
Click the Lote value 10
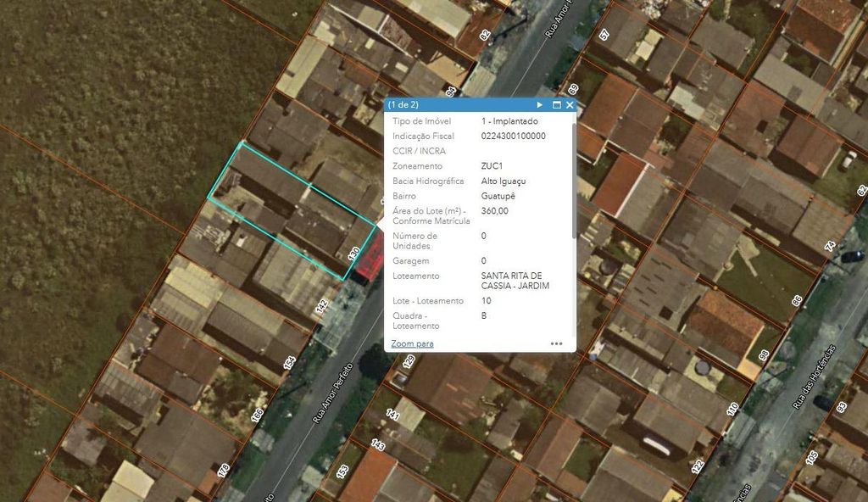(x=486, y=300)
